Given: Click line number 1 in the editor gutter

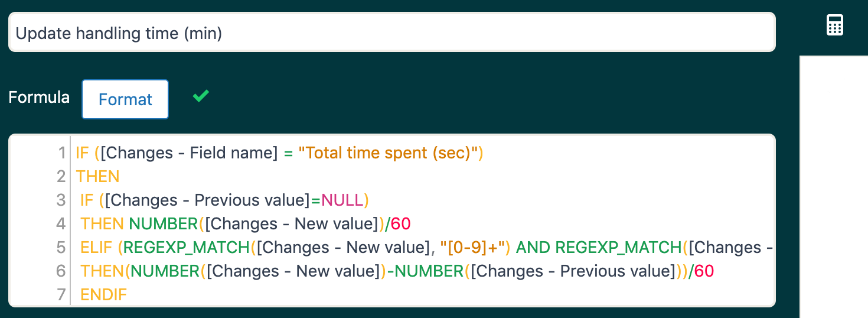Looking at the screenshot, I should click(62, 153).
